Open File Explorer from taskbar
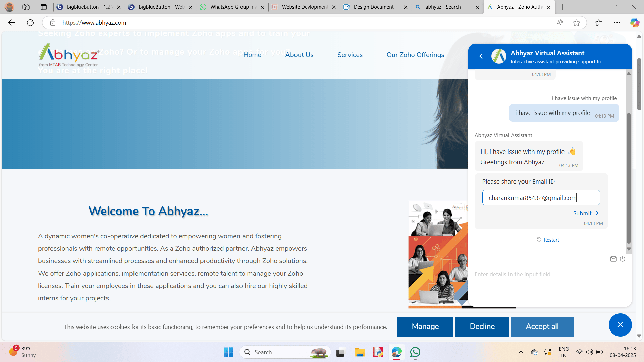 click(360, 352)
